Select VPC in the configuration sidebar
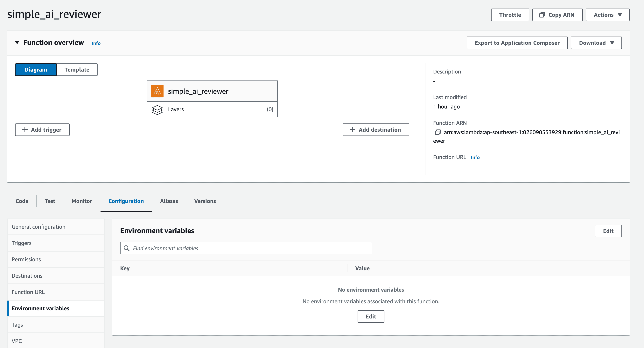Image resolution: width=644 pixels, height=348 pixels. (x=56, y=341)
